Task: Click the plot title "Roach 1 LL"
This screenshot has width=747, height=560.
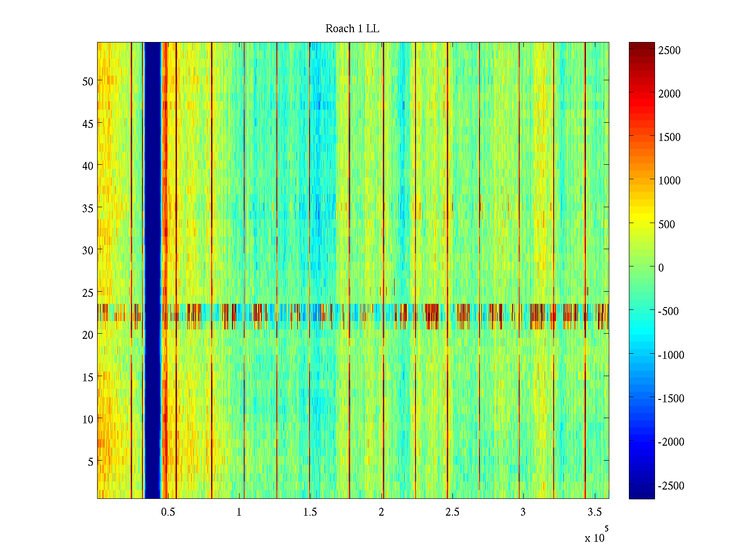Action: tap(352, 29)
